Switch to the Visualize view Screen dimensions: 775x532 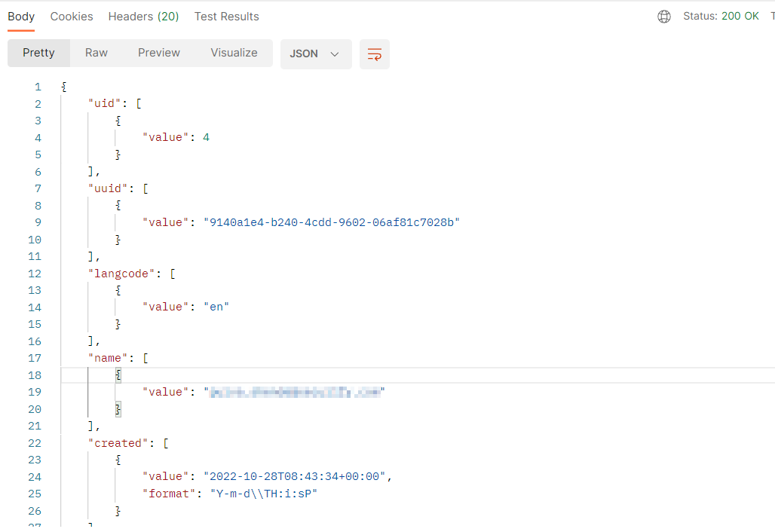click(234, 53)
